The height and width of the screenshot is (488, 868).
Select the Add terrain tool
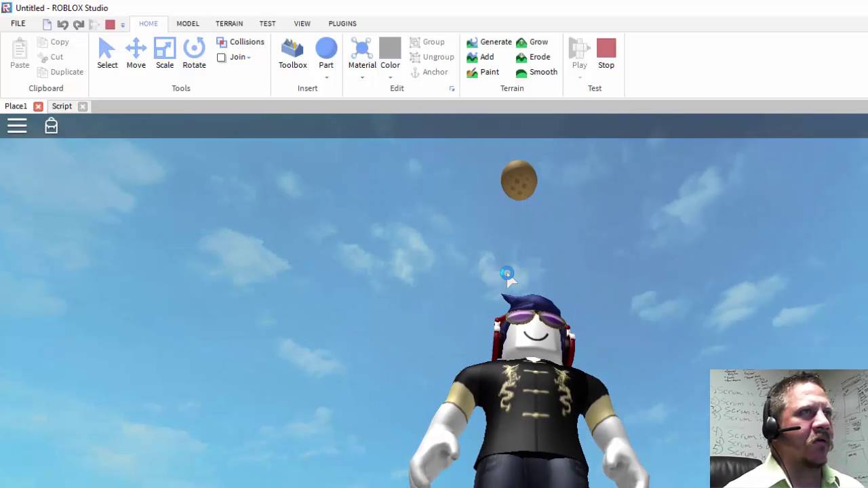pyautogui.click(x=480, y=57)
